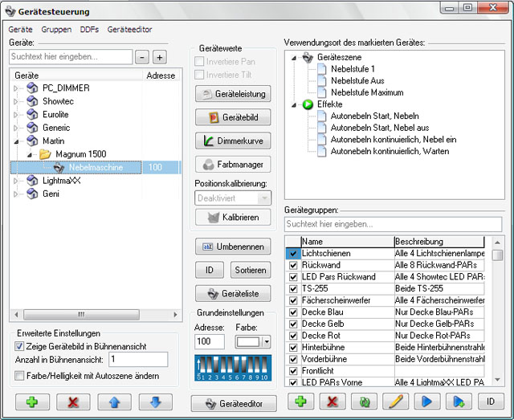Delete group with the red X button

[332, 402]
